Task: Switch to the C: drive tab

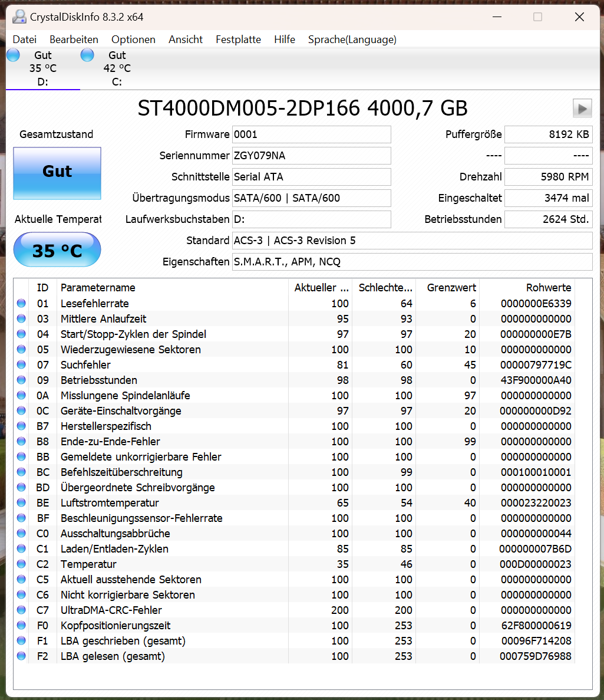Action: [x=117, y=68]
